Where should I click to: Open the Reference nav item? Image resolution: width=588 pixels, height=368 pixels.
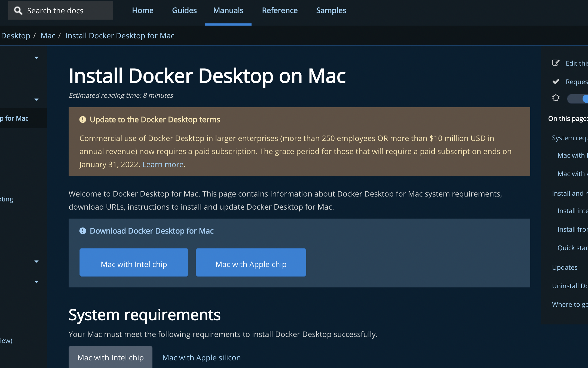pos(280,11)
